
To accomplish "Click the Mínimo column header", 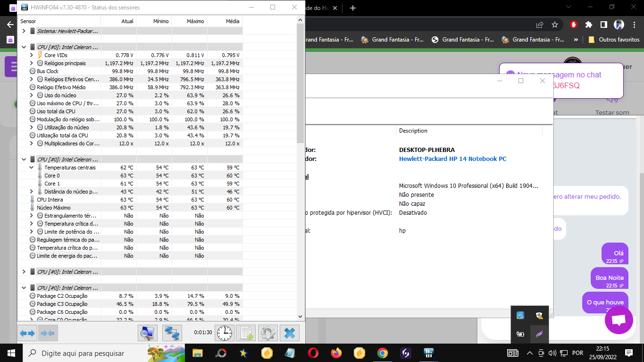I will point(154,21).
